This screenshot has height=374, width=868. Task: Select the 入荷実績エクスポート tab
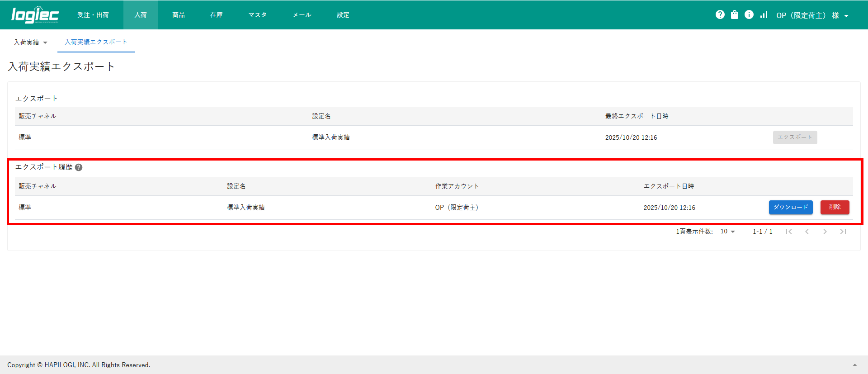click(x=96, y=42)
